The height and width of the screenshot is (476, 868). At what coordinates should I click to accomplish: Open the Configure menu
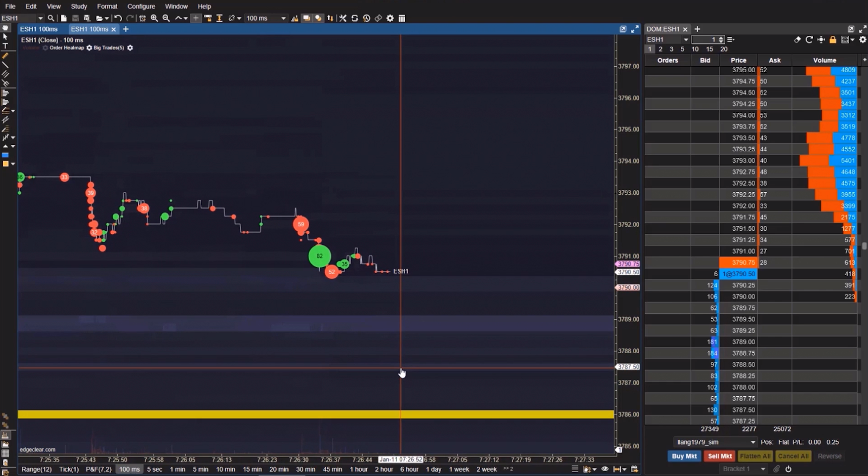pyautogui.click(x=141, y=6)
